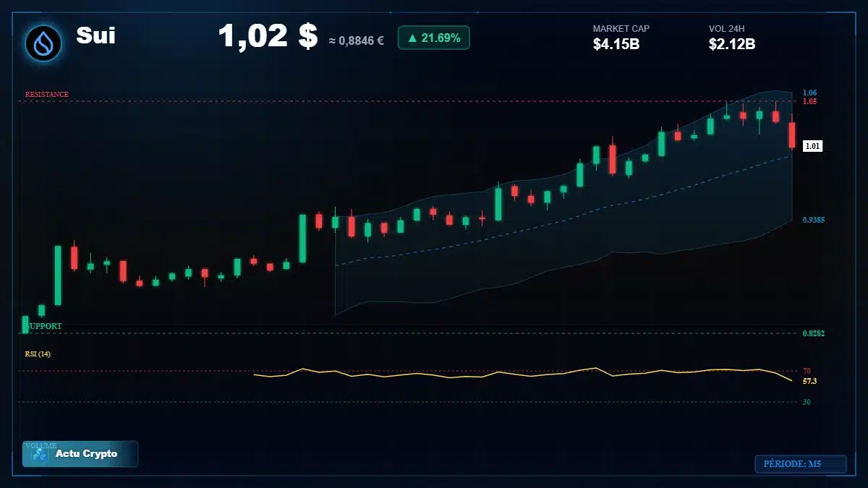This screenshot has height=488, width=868.
Task: Click the RSI (14) indicator label
Action: click(38, 354)
